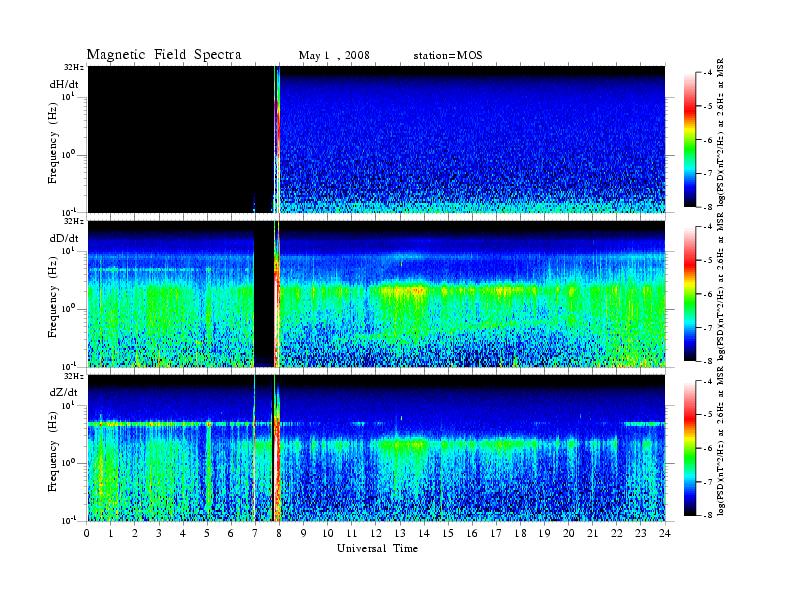Click hour 21 on the time axis
Screen dimensions: 792x612
(592, 533)
